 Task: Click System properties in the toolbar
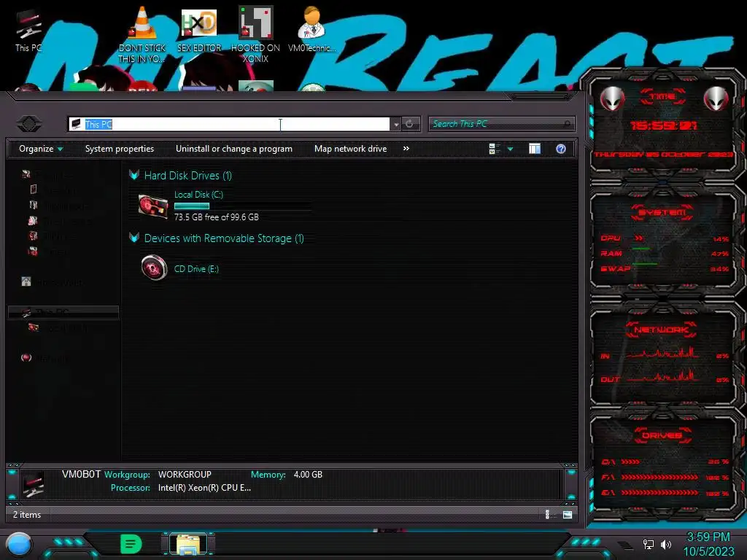tap(120, 149)
